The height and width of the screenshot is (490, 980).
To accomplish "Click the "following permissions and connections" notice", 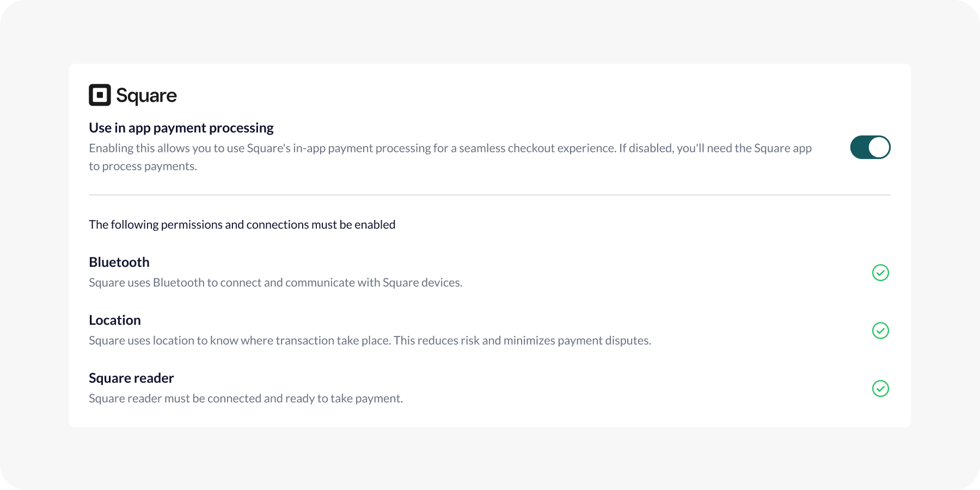I will point(242,225).
